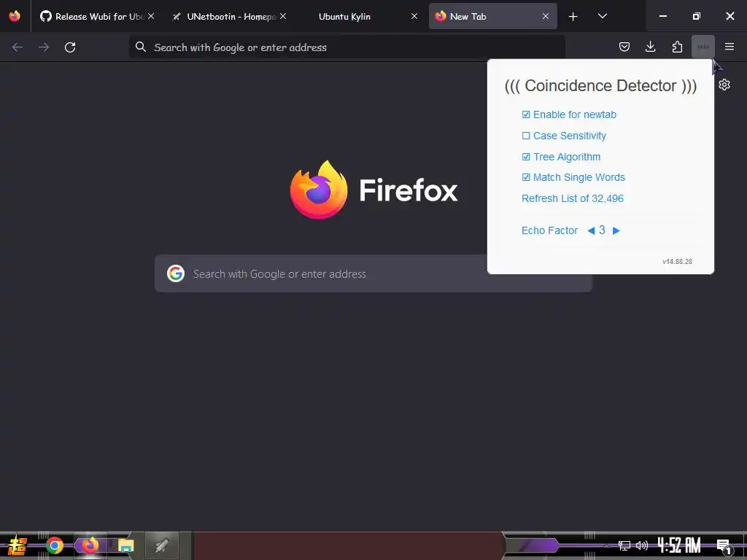747x560 pixels.
Task: Open Firefox View pinned icon
Action: [x=15, y=16]
